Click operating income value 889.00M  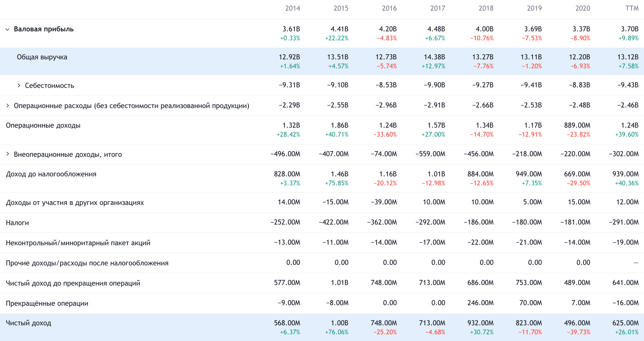(577, 125)
